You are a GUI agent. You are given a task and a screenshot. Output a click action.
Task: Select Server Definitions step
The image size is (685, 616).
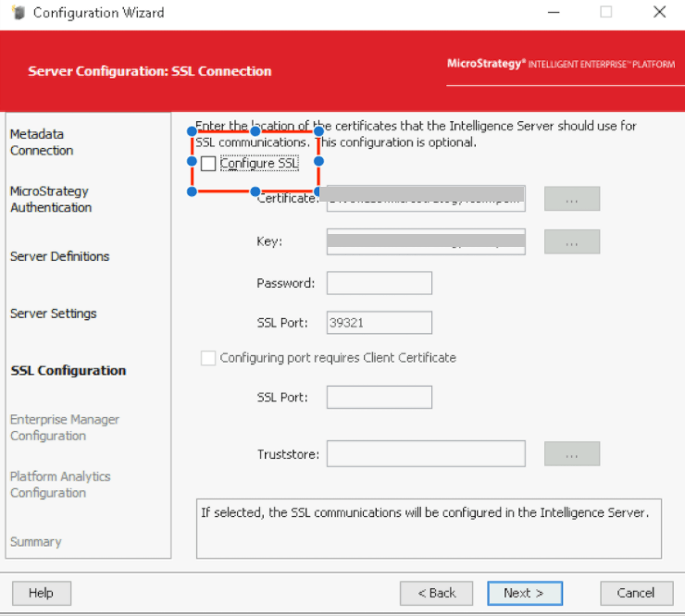click(x=59, y=257)
